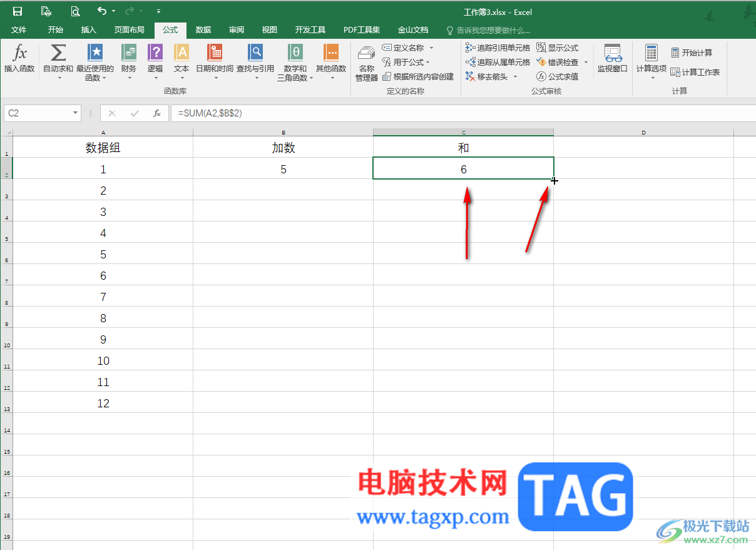Screen dimensions: 756x550
Task: Expand the Remove Arrows dropdown arrow
Action: tap(515, 76)
